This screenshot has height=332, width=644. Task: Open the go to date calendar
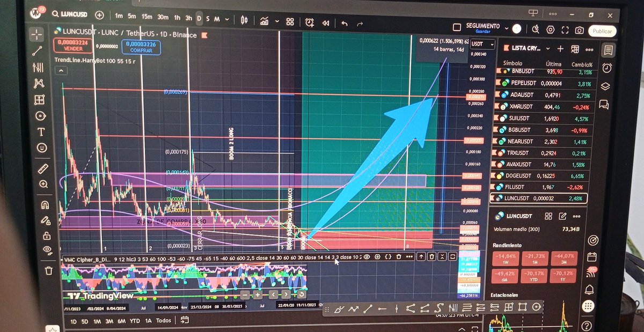pyautogui.click(x=185, y=320)
